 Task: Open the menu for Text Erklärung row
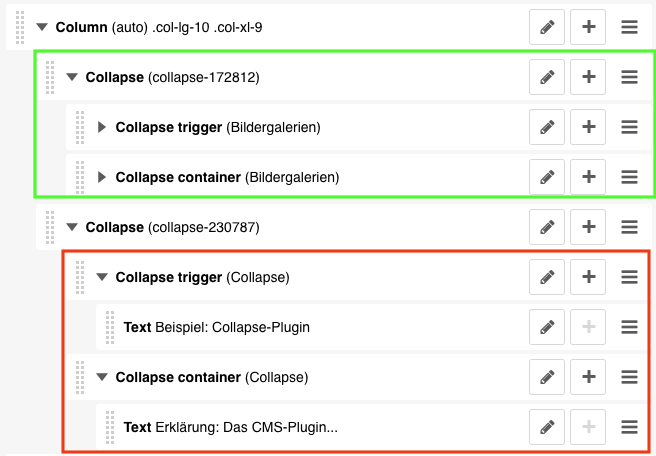coord(630,427)
